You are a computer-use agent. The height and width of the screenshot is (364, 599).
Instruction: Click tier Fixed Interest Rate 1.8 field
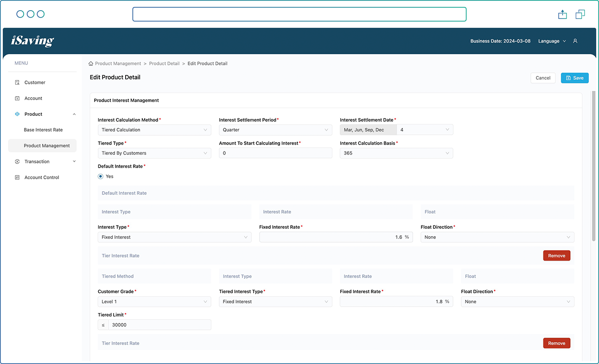(x=396, y=301)
